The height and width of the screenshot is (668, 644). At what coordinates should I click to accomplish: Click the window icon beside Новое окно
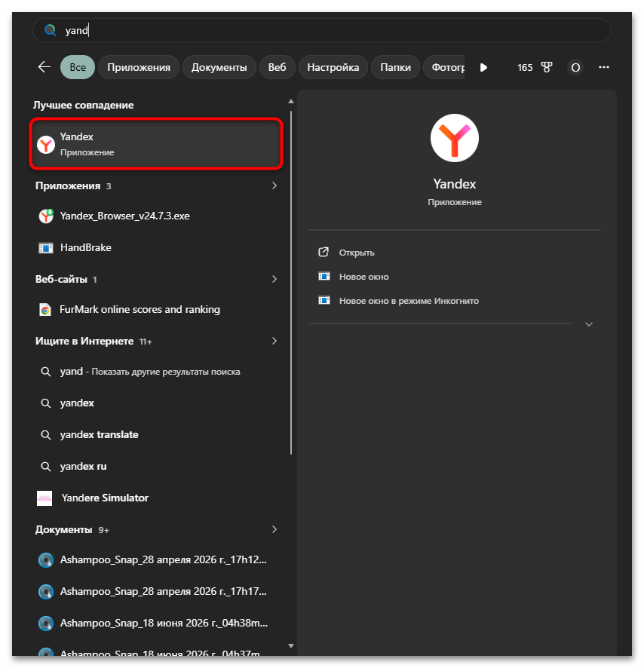[x=324, y=277]
